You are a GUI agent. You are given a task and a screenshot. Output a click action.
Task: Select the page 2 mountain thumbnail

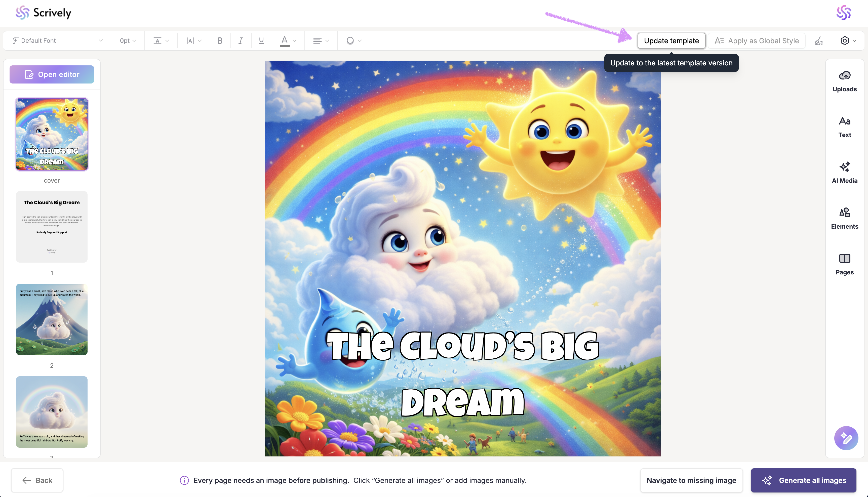52,319
